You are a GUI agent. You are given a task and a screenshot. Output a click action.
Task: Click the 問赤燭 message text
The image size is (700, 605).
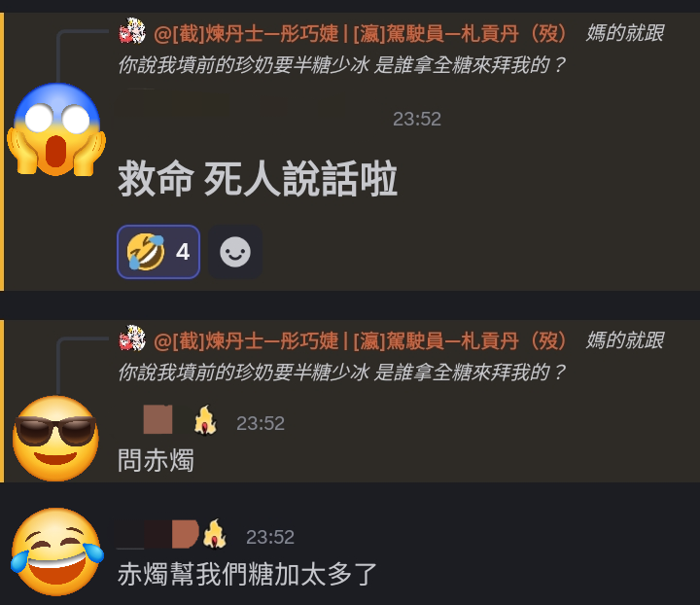click(x=156, y=460)
